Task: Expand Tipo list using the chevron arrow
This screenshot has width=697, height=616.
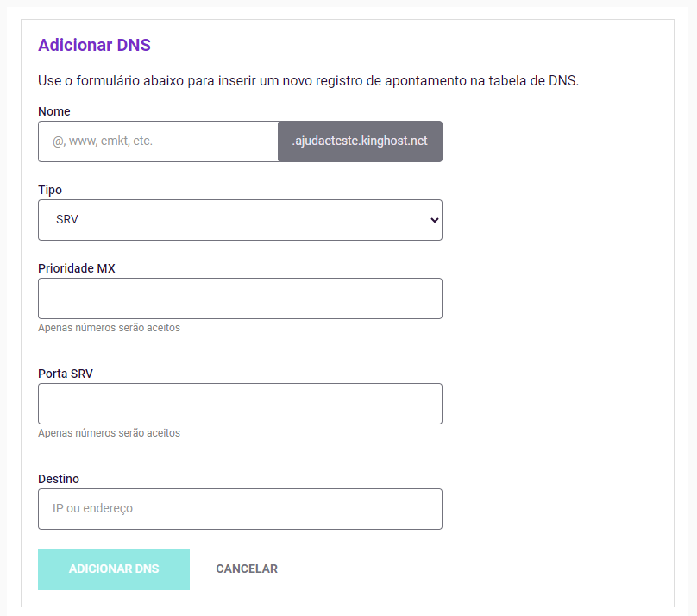Action: (433, 220)
